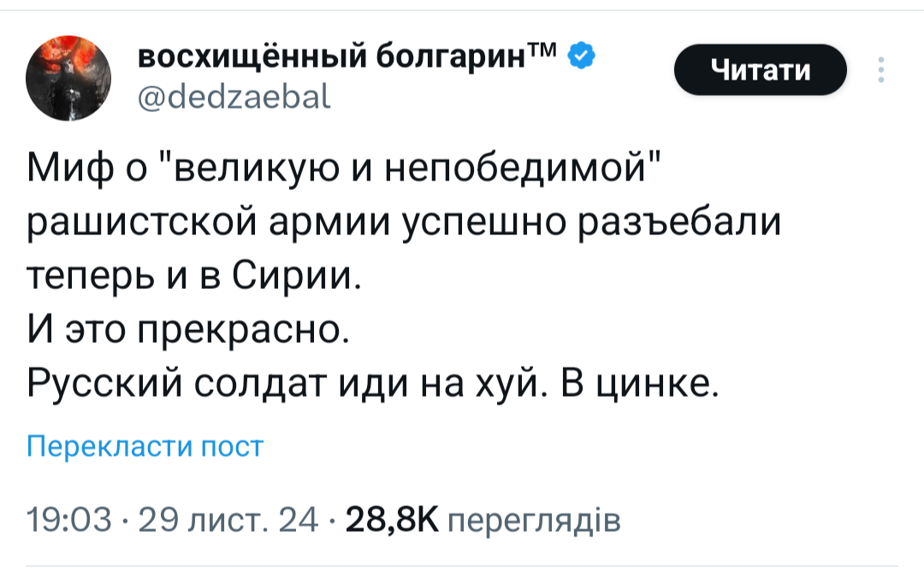Open the more options three-dot menu
The width and height of the screenshot is (924, 572).
click(x=881, y=70)
